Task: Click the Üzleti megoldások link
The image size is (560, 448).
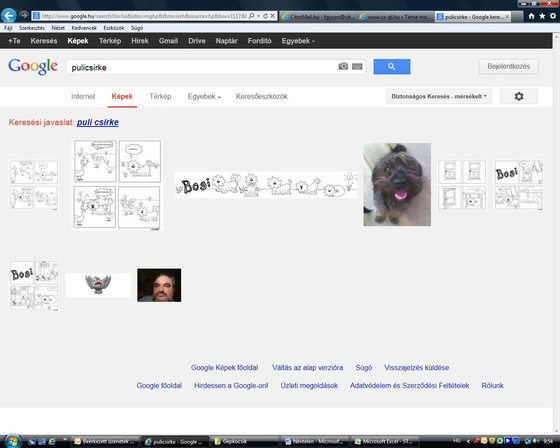Action: (309, 385)
